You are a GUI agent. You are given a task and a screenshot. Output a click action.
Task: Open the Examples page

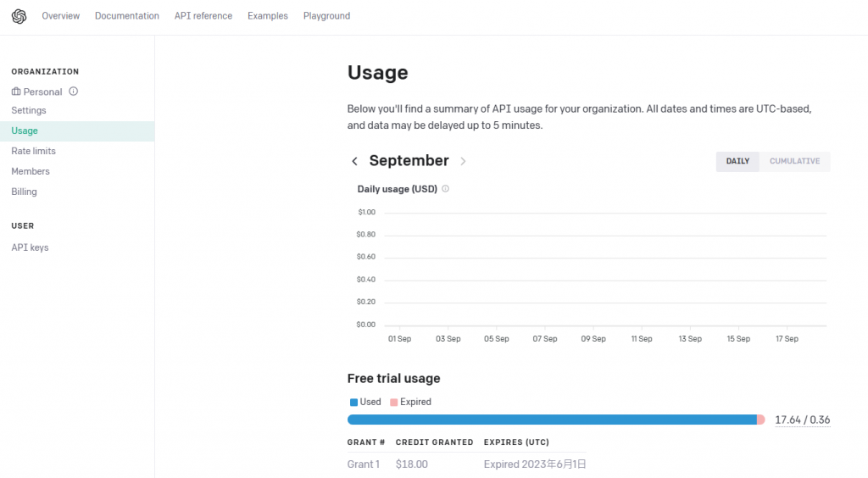268,16
